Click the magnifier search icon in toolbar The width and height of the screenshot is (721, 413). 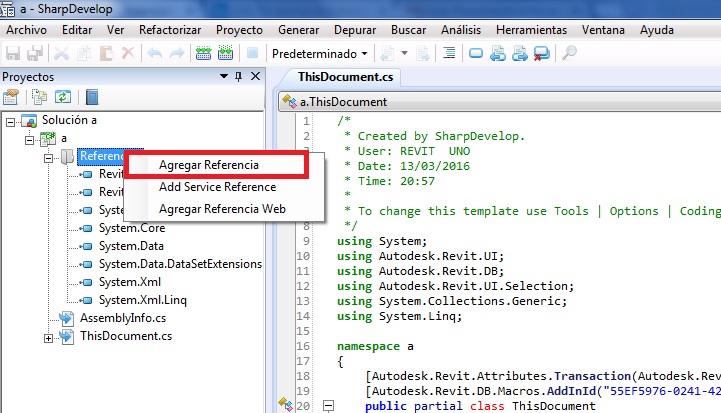(x=569, y=53)
